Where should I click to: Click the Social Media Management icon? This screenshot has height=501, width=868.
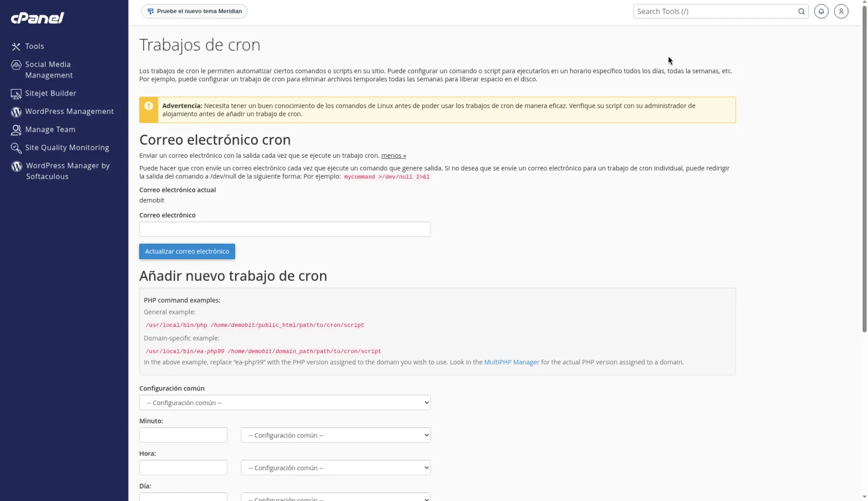pyautogui.click(x=16, y=65)
